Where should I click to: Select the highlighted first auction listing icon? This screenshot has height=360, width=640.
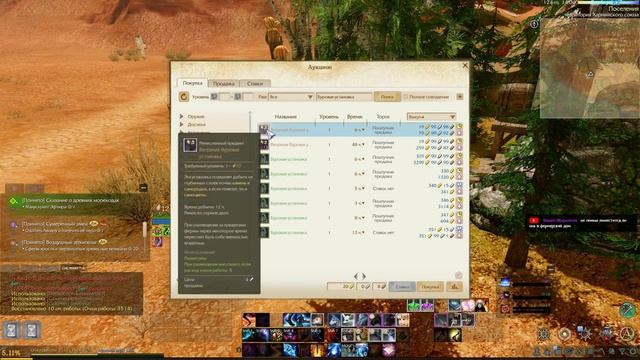point(264,129)
